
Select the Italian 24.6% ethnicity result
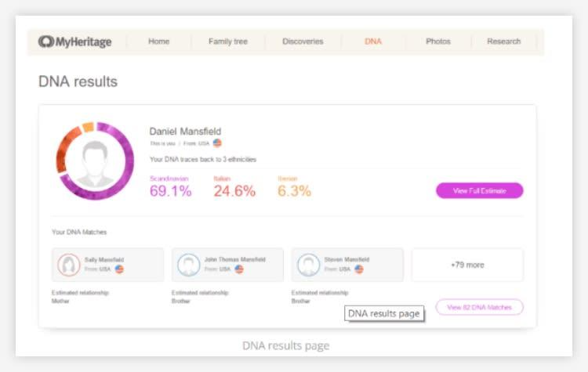point(234,186)
